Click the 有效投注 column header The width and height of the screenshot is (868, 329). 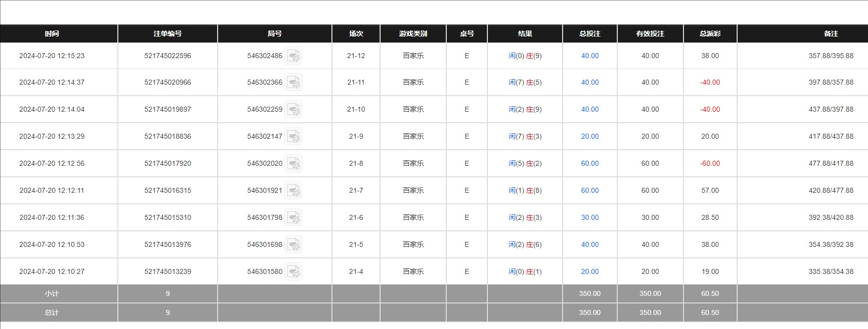(x=650, y=34)
